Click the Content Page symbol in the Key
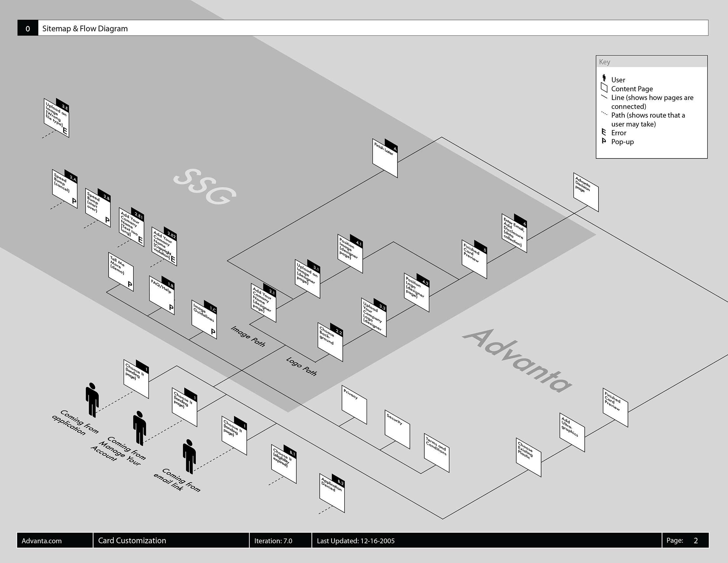The image size is (728, 563). (604, 88)
